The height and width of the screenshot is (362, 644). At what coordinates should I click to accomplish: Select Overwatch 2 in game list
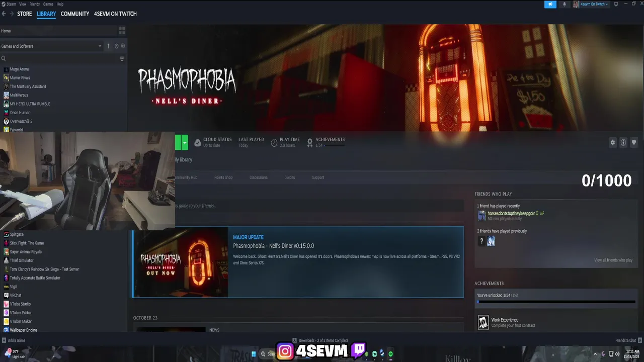21,121
